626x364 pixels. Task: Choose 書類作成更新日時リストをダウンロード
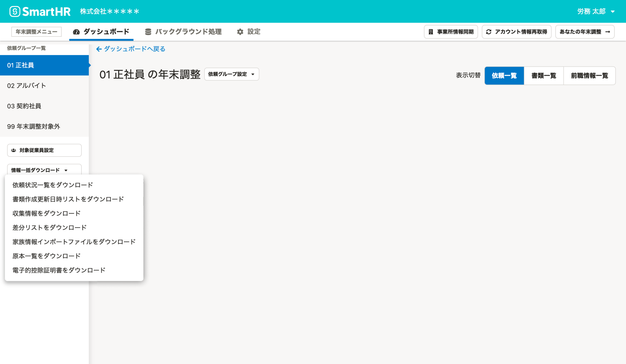[74, 199]
